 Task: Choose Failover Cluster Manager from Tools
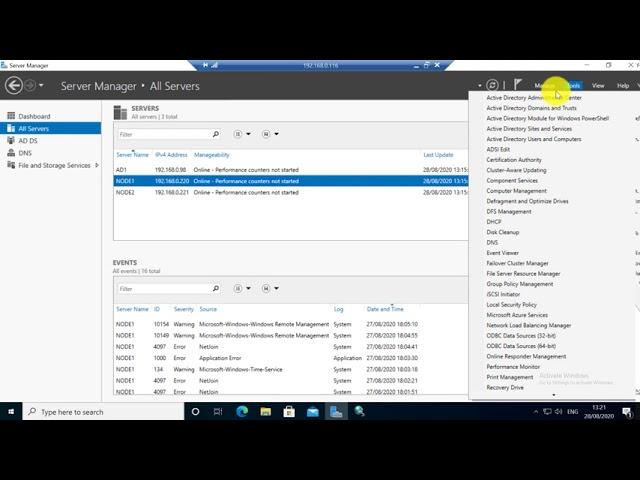point(517,263)
